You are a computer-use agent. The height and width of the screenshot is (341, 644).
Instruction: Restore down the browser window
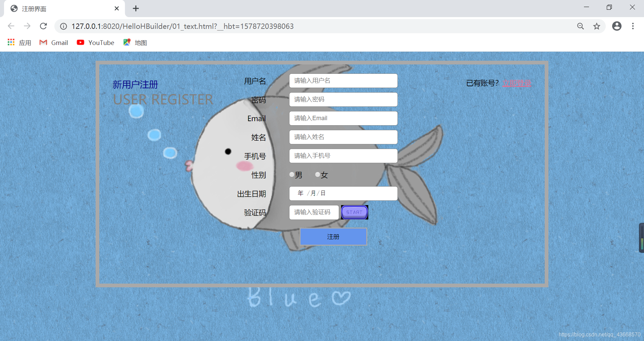(x=609, y=7)
